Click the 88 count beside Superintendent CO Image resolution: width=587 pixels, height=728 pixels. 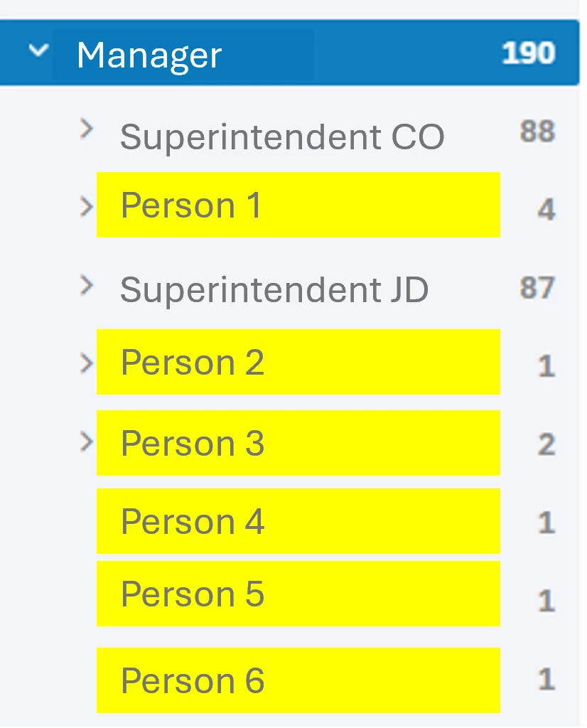point(537,132)
